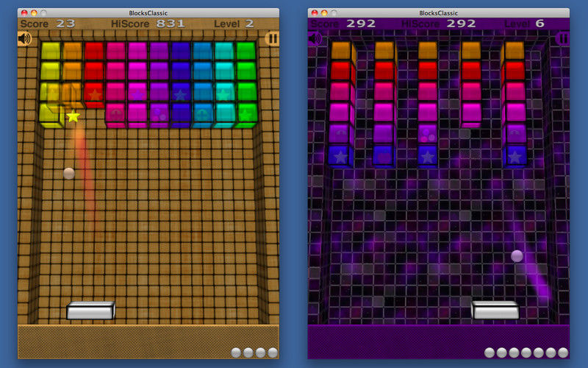Mute sound in the purple Level 6 window
588x368 pixels.
pyautogui.click(x=315, y=39)
